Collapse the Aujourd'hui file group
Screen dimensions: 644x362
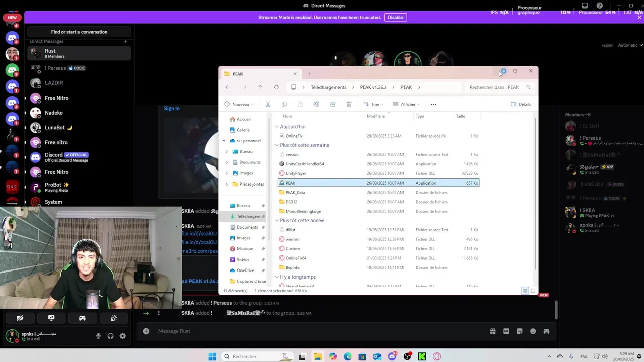tap(277, 127)
